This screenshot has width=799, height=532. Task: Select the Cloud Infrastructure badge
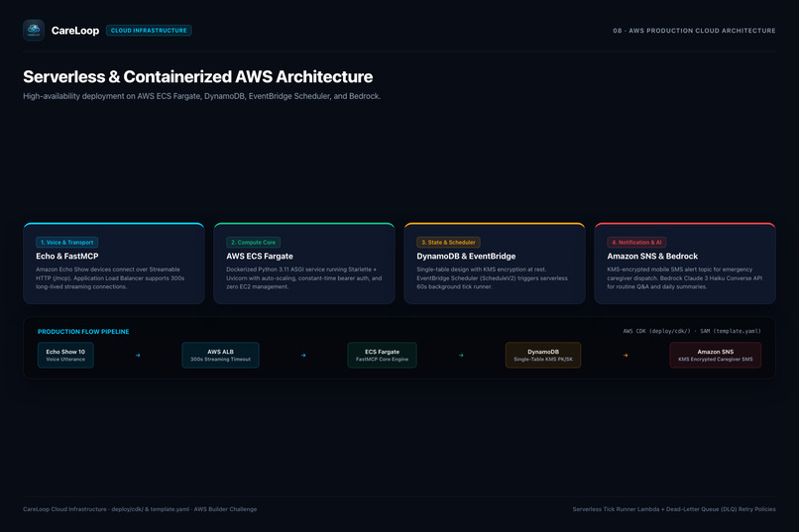(149, 31)
